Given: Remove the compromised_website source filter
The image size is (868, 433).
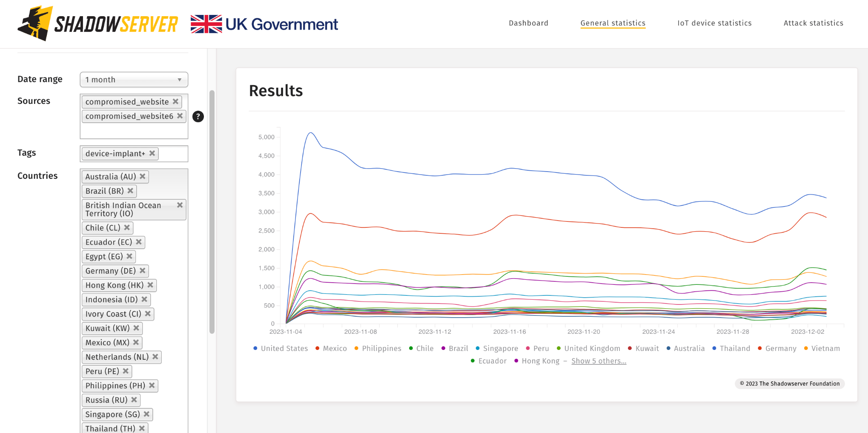Looking at the screenshot, I should (175, 102).
